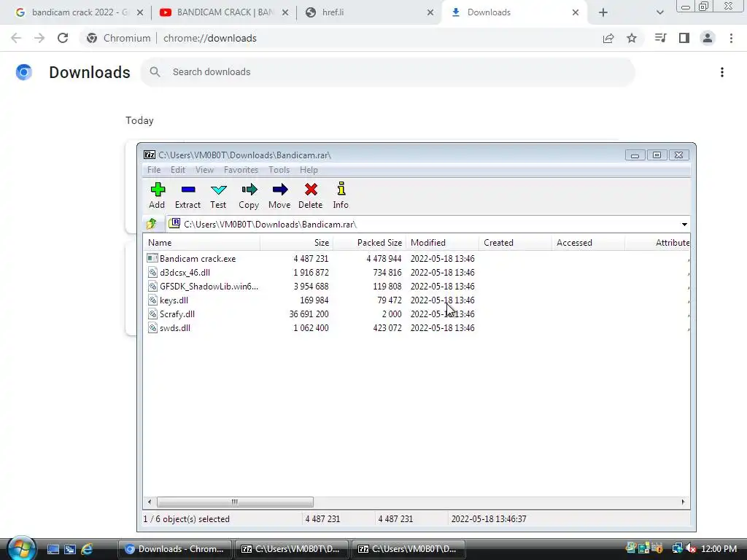Select the packed size value 423 072
The height and width of the screenshot is (560, 747).
tap(387, 327)
